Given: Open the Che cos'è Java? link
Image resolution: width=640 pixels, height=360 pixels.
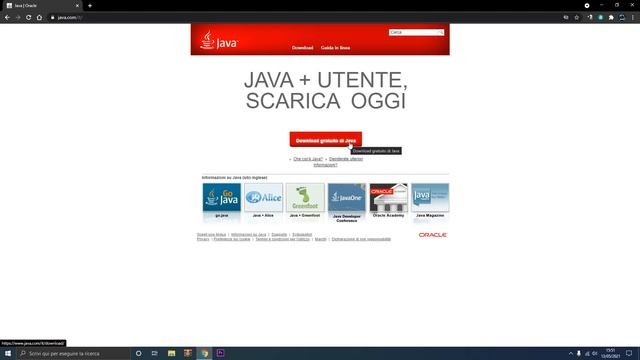Looking at the screenshot, I should pyautogui.click(x=308, y=159).
